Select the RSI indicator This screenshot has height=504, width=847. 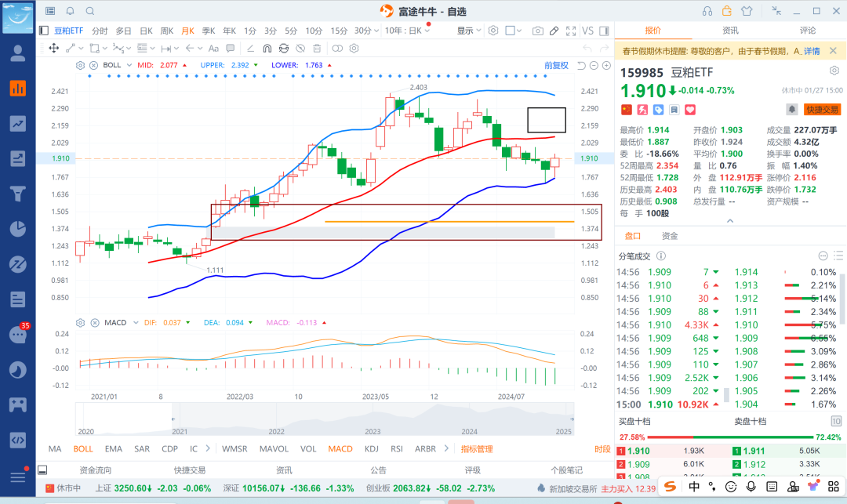pos(397,449)
